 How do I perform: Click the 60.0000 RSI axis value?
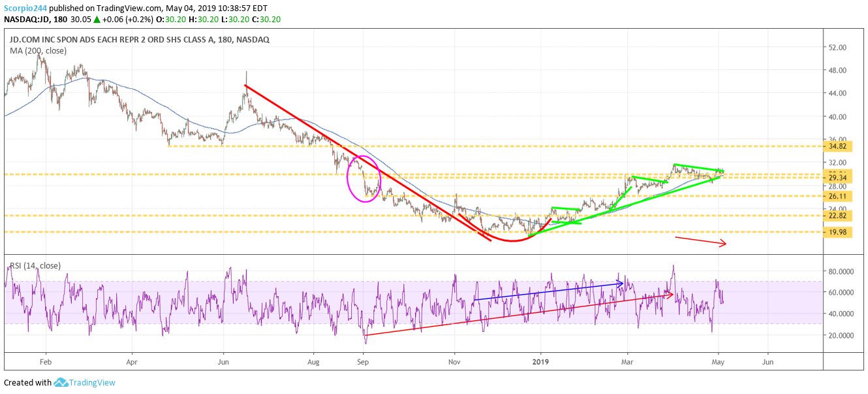coord(843,292)
